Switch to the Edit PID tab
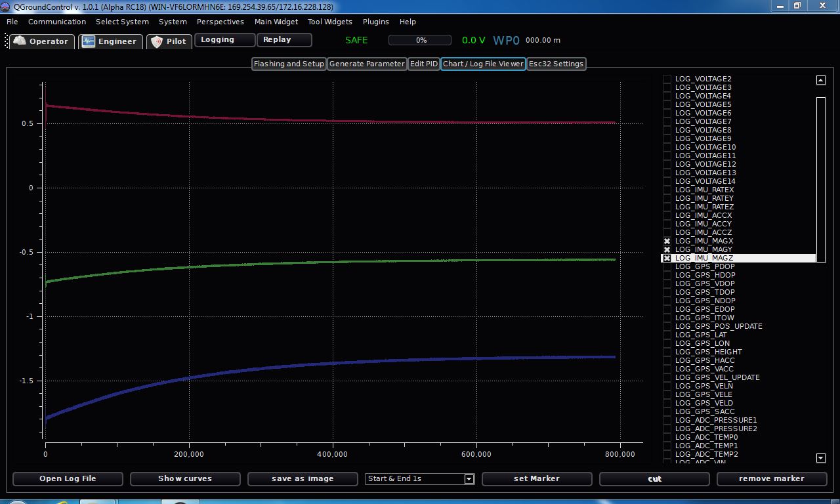Screen dimensions: 840x504 pos(423,64)
